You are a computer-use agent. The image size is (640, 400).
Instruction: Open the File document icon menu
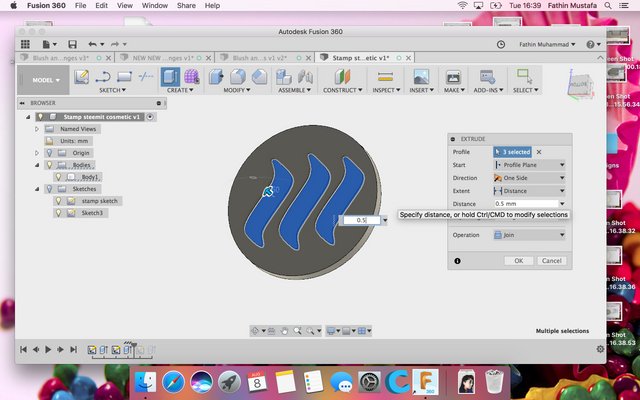tap(49, 44)
